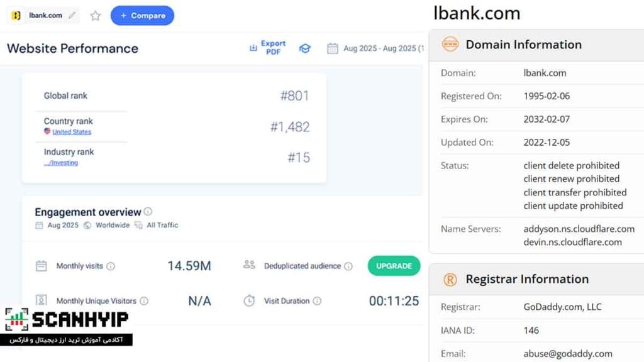
Task: Click name server addyson.ns.cloudflare.com
Action: point(579,229)
